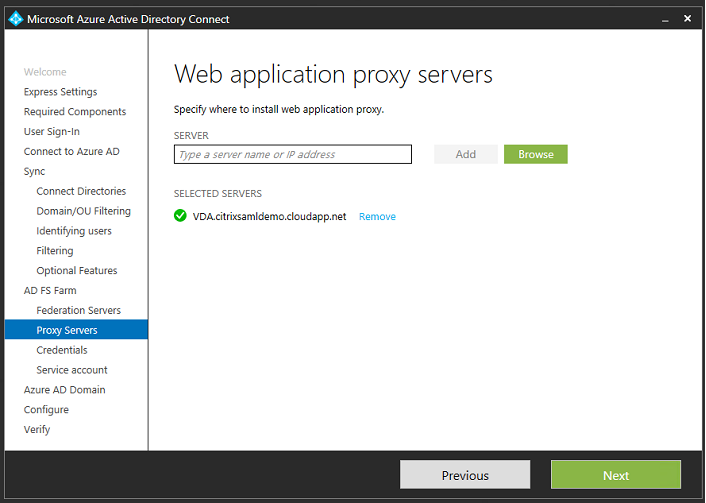Screen dimensions: 706x503
Task: Click the green checkmark beside VDA server
Action: pyautogui.click(x=180, y=216)
